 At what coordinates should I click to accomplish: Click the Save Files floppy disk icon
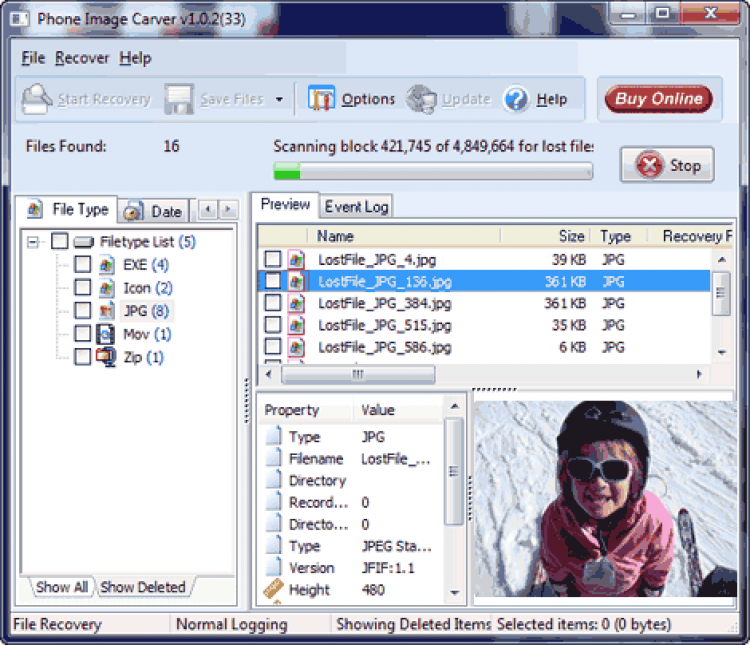coord(179,99)
